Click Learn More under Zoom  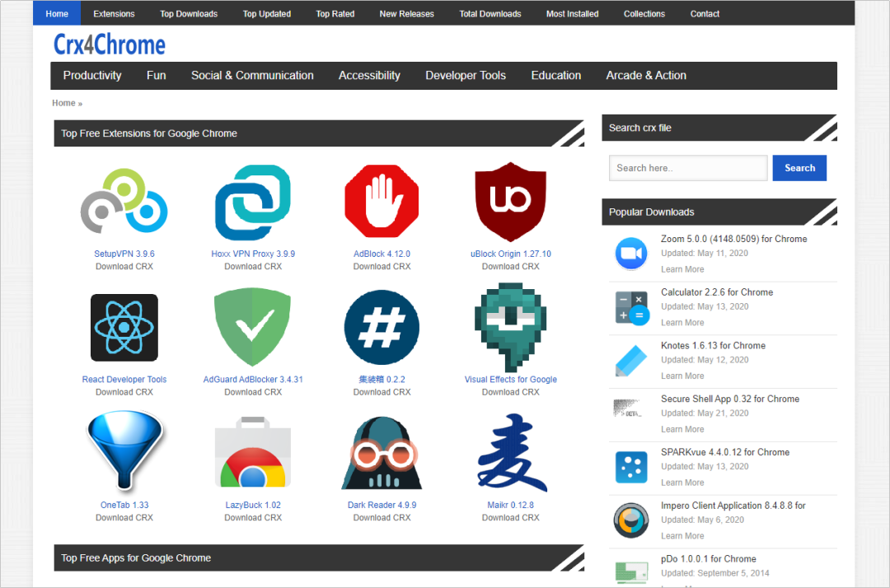coord(682,269)
